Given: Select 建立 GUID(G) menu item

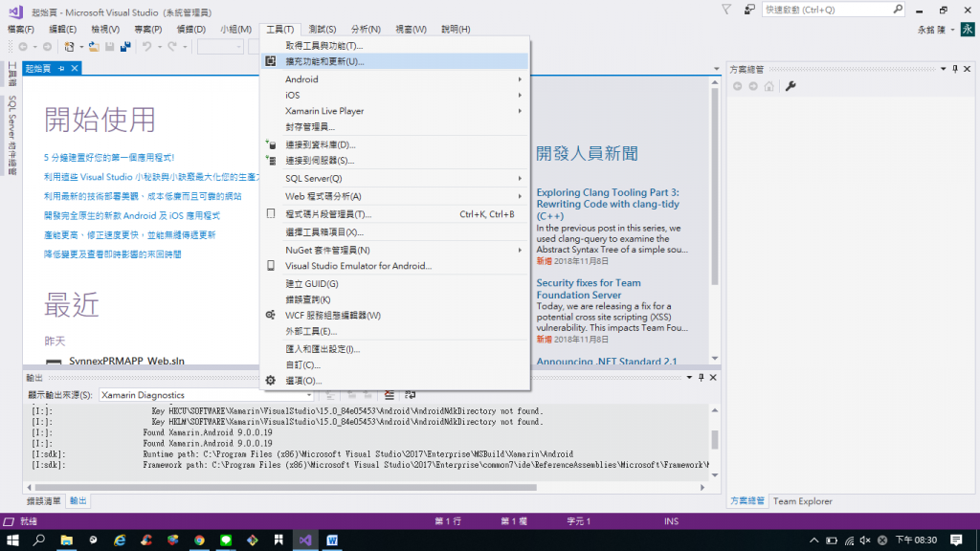Looking at the screenshot, I should tap(395, 283).
